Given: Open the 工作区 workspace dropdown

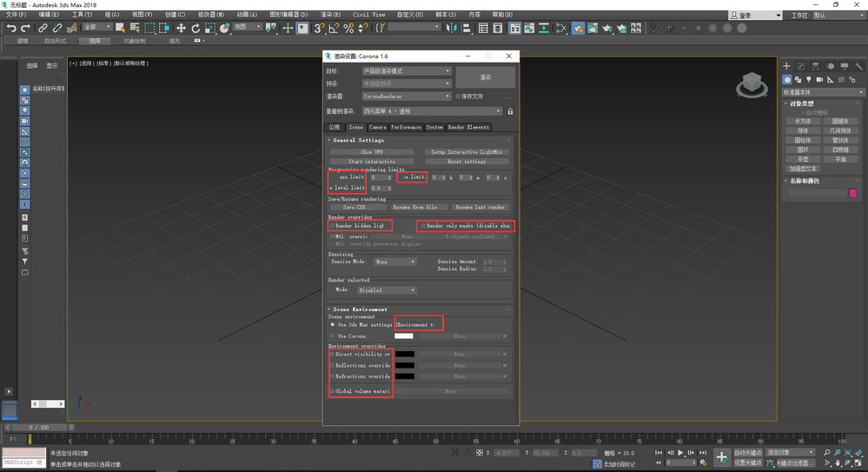Looking at the screenshot, I should (838, 16).
